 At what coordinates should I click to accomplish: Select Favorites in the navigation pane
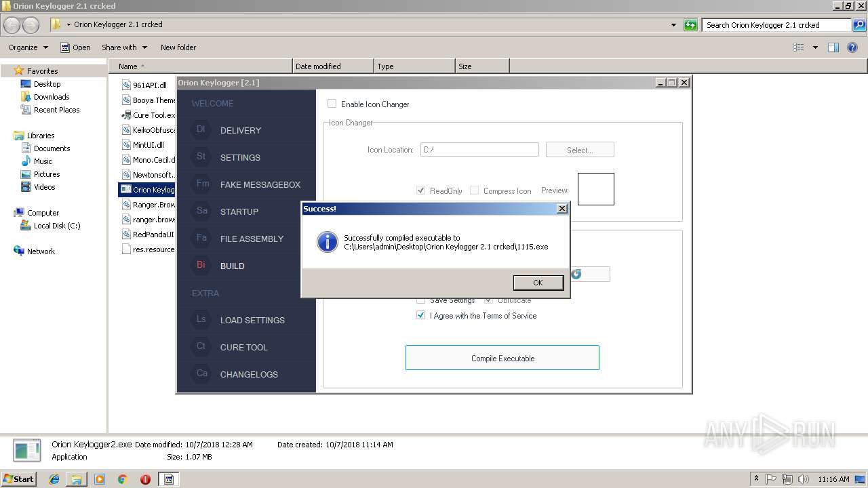coord(42,70)
